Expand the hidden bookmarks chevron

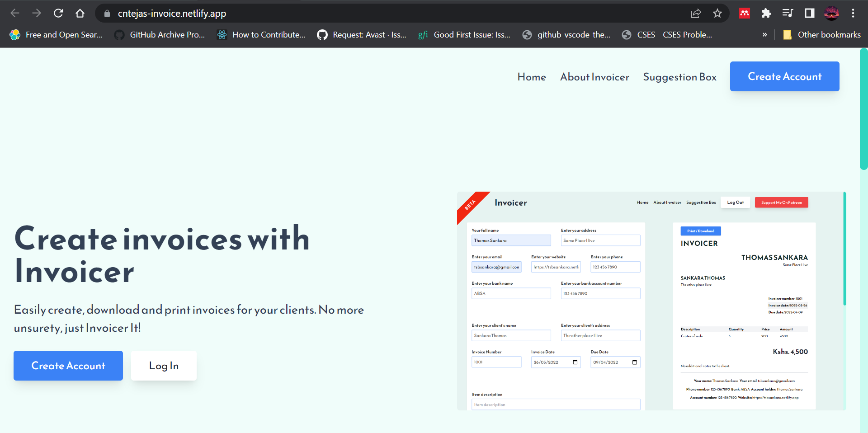tap(765, 34)
